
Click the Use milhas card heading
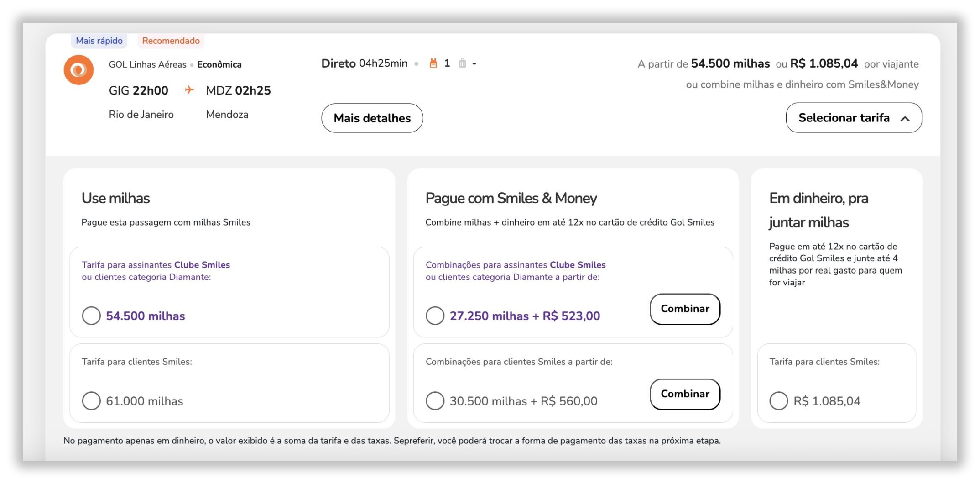tap(115, 198)
